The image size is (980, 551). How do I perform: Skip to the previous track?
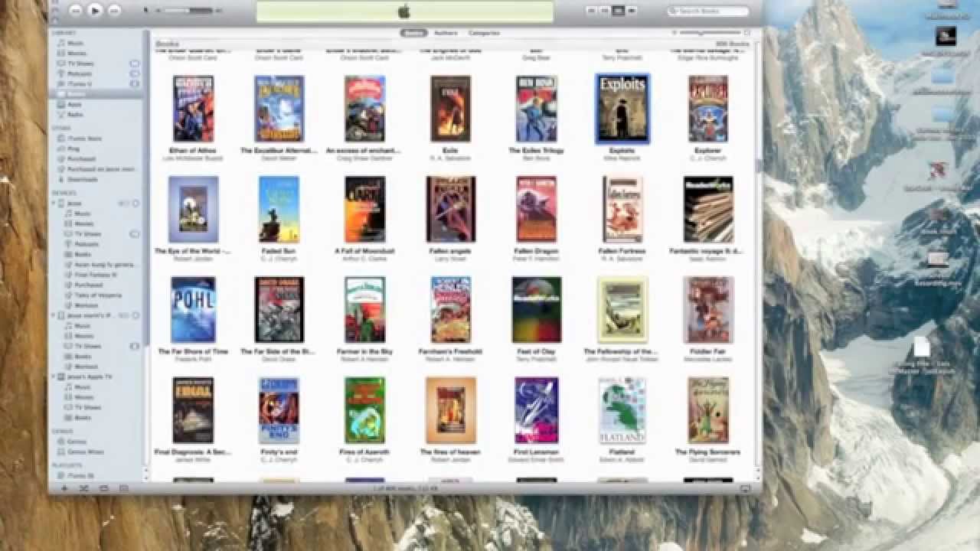tap(76, 11)
